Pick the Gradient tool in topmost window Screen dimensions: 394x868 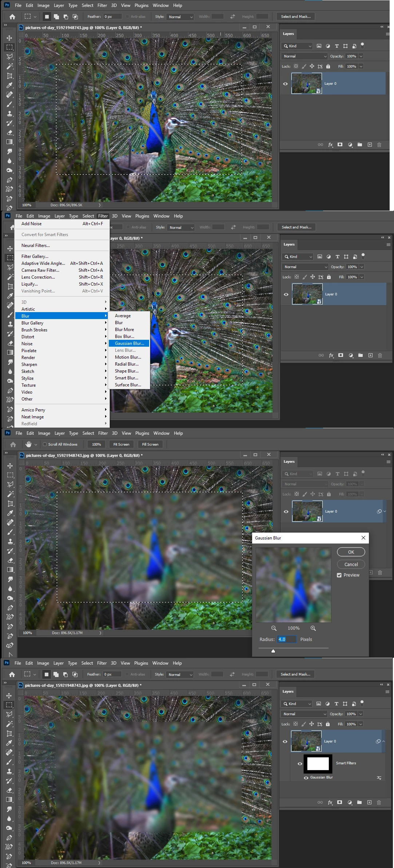(9, 142)
